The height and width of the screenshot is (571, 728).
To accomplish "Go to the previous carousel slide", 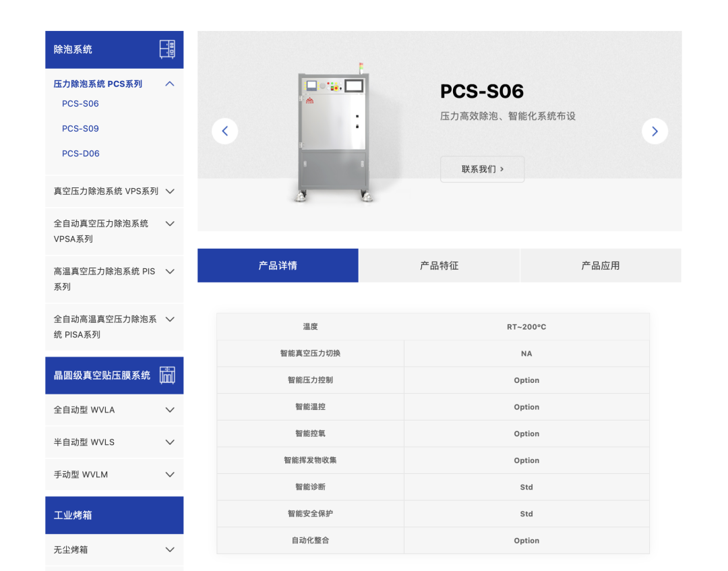I will pos(224,131).
